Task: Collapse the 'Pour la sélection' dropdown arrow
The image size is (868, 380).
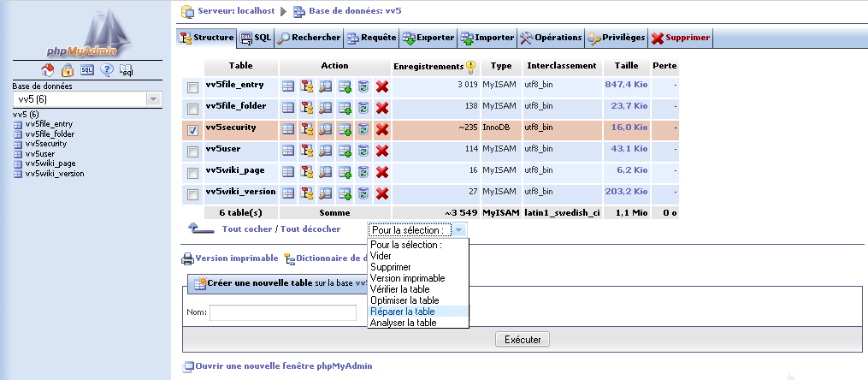Action: point(459,230)
